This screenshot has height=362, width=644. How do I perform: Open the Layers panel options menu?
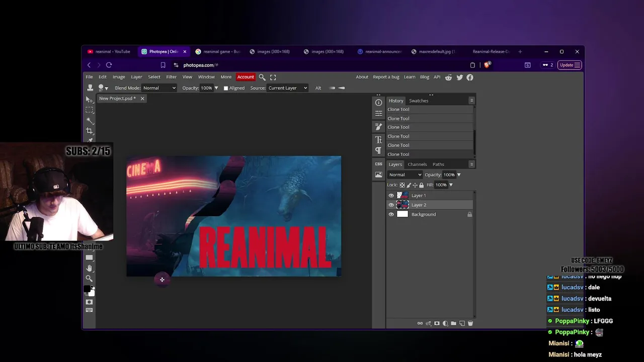pyautogui.click(x=471, y=164)
